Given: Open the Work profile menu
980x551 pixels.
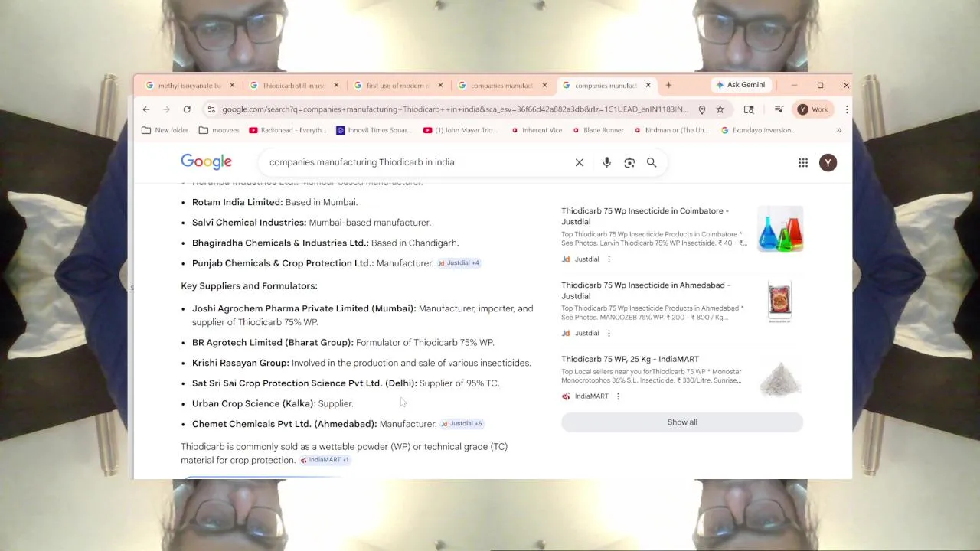Looking at the screenshot, I should [x=813, y=109].
